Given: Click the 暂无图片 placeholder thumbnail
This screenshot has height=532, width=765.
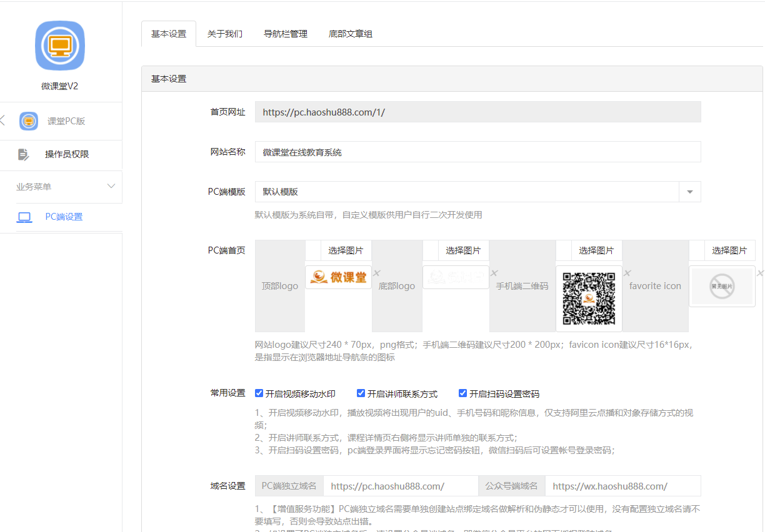Looking at the screenshot, I should click(722, 286).
